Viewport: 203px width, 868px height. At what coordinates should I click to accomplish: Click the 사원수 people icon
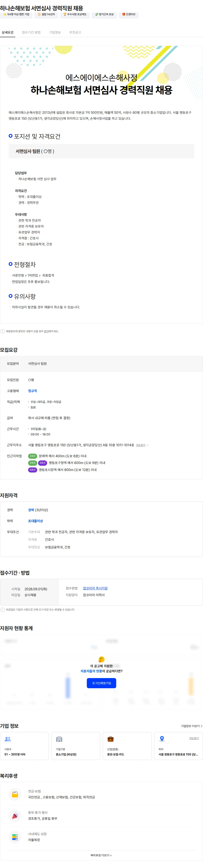tap(8, 739)
